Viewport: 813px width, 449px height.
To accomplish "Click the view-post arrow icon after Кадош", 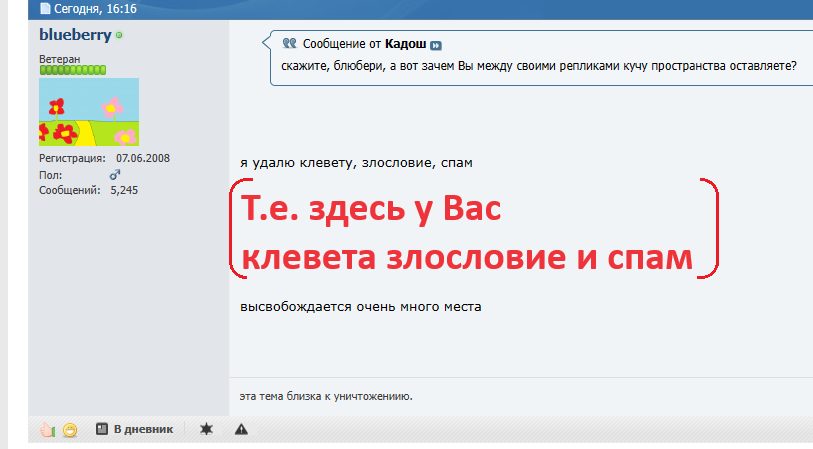I will pyautogui.click(x=436, y=45).
